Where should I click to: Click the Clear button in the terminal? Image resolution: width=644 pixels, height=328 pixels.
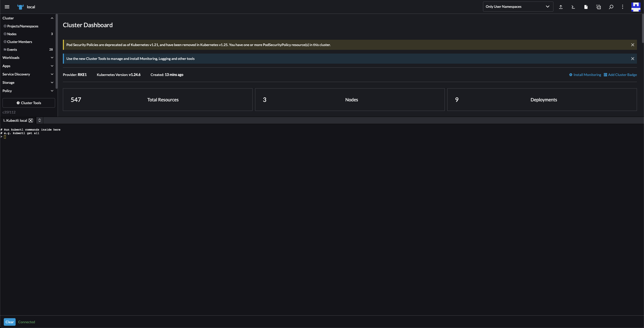(10, 322)
